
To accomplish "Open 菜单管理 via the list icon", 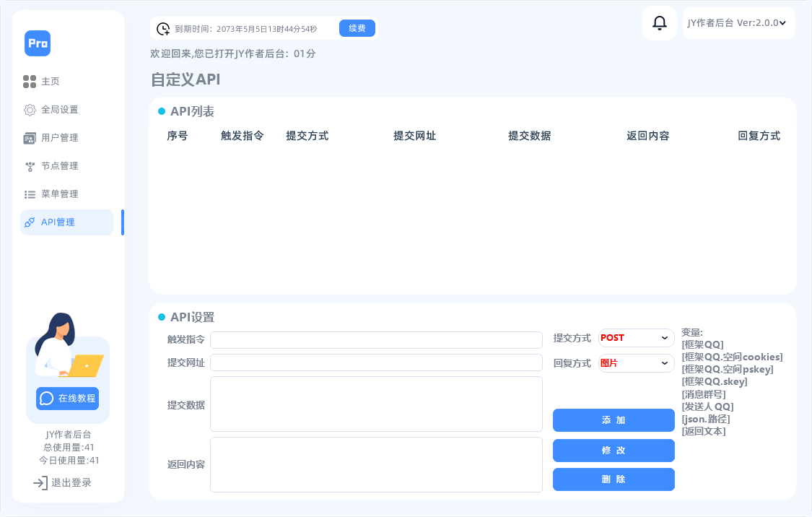I will tap(30, 194).
